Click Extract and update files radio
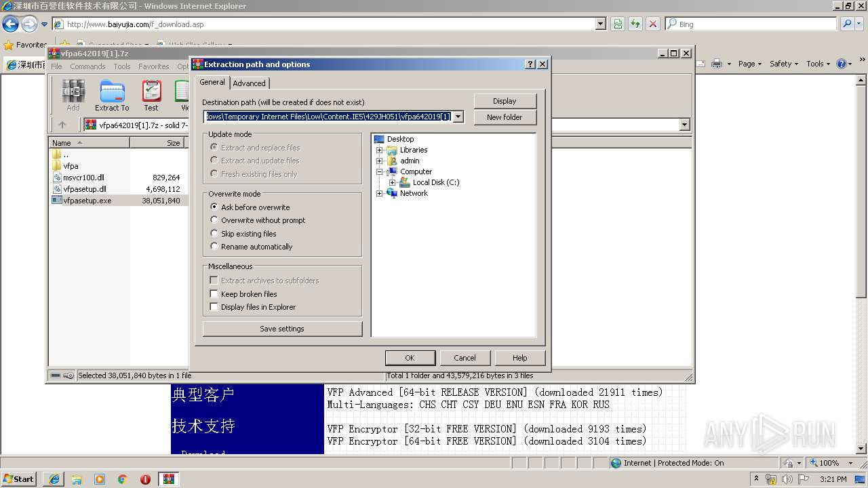Screen dimensions: 868x488 (214, 161)
